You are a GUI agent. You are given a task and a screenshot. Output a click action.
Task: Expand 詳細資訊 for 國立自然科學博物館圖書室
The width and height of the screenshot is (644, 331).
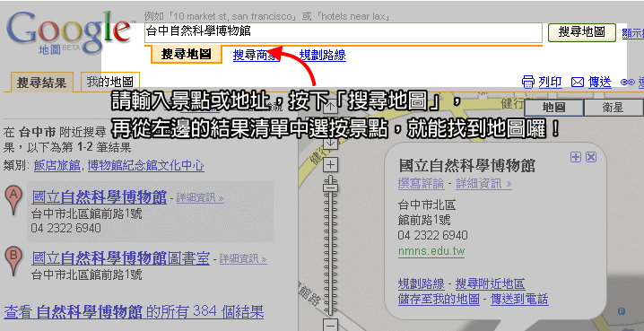(x=243, y=259)
